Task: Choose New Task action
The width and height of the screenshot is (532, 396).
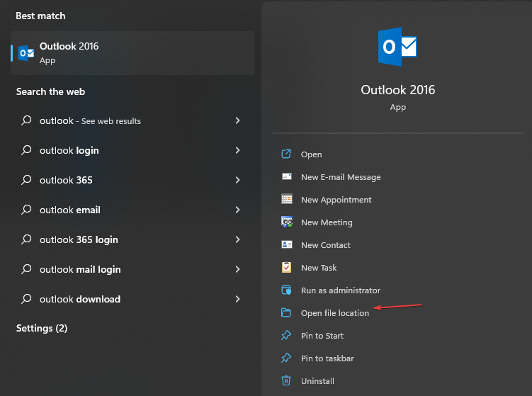Action: [319, 268]
